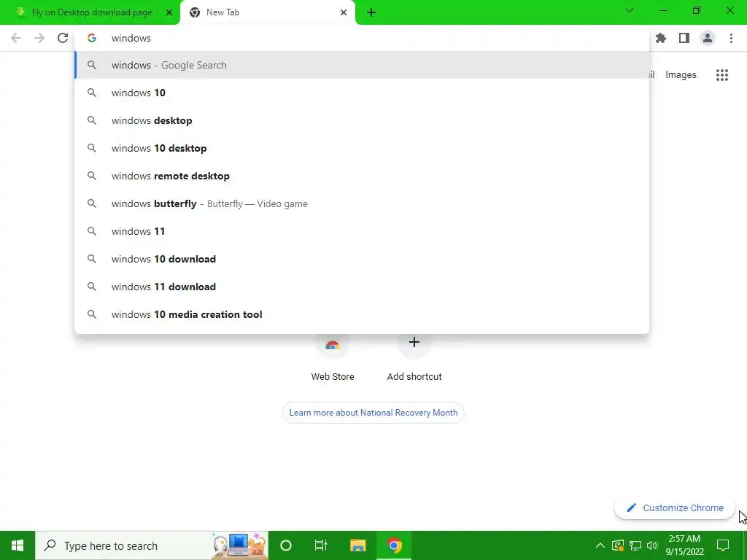The height and width of the screenshot is (560, 747).
Task: Open Task View on the taskbar
Action: 321,545
